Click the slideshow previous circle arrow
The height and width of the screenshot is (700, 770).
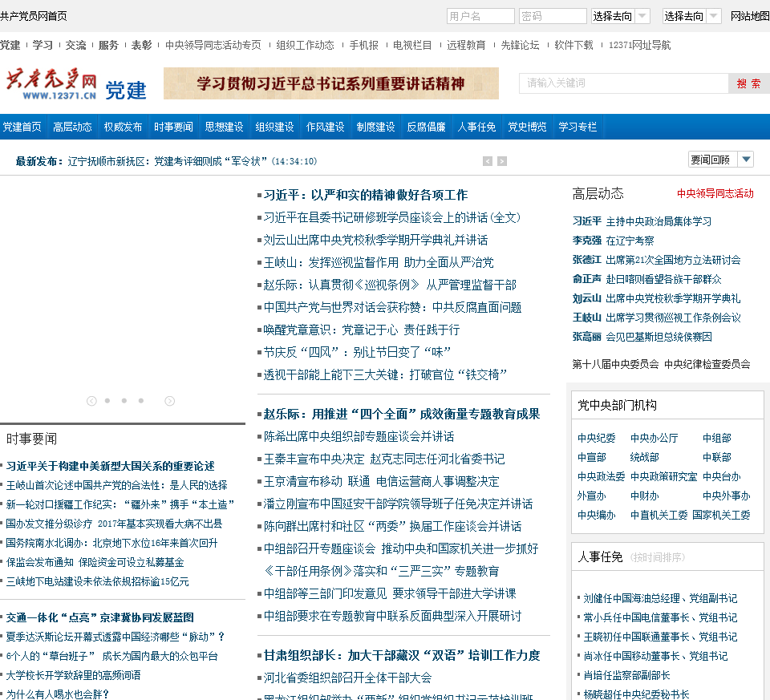tap(91, 401)
